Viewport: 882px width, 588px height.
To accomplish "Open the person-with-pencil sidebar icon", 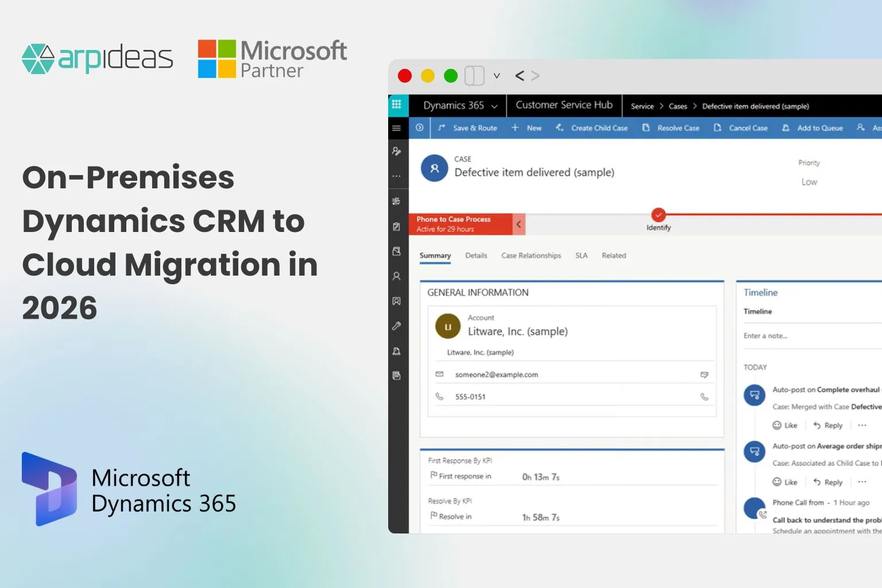I will click(397, 151).
